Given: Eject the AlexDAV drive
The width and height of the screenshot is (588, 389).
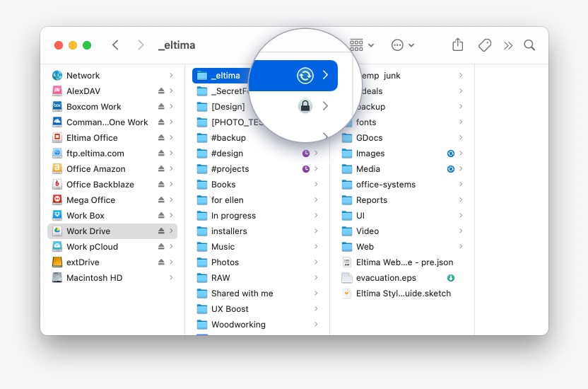Looking at the screenshot, I should click(x=161, y=91).
